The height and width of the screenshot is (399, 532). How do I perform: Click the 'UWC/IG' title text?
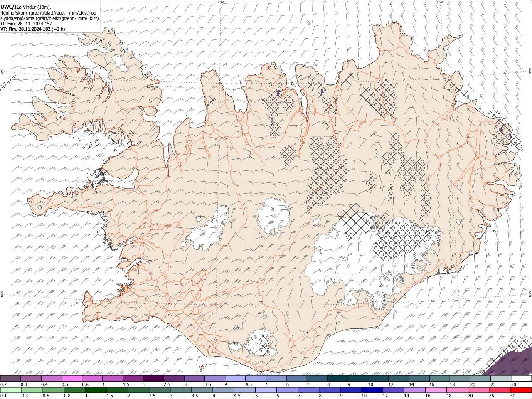10,7
